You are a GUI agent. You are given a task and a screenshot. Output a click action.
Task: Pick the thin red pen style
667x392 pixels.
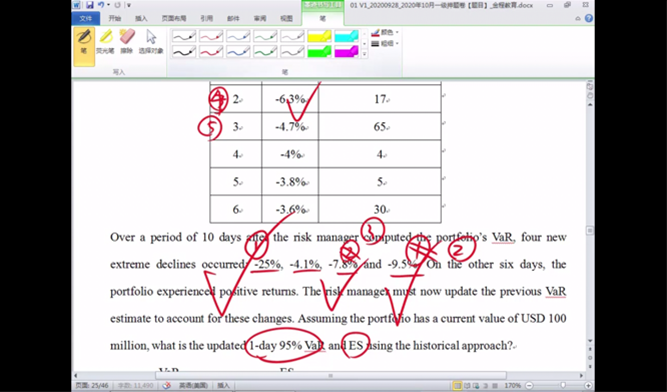coord(211,36)
